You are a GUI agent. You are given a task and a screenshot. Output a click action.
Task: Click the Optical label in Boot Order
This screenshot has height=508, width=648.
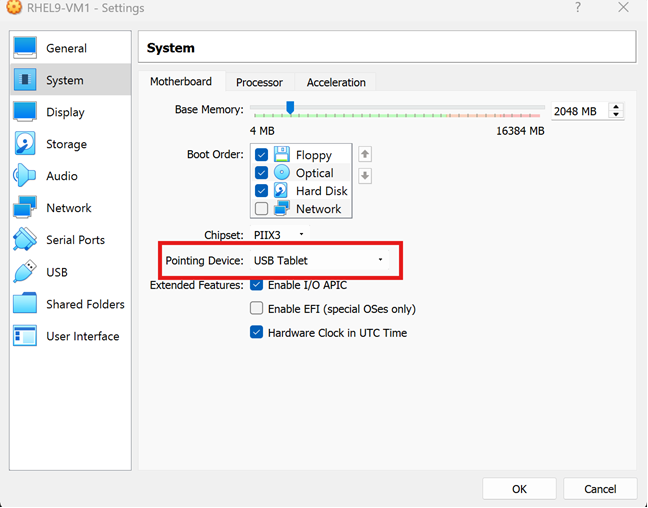point(314,173)
